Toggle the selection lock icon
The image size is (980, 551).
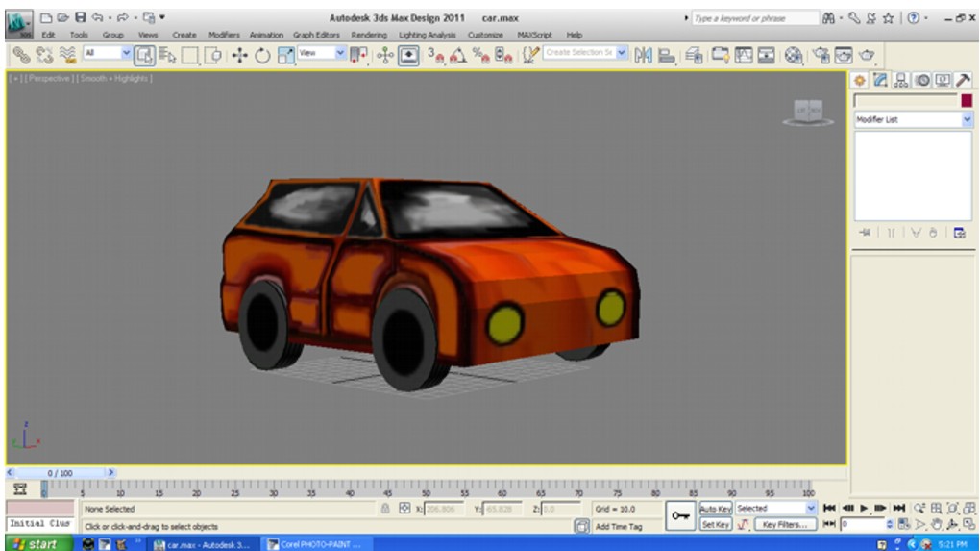(x=385, y=509)
